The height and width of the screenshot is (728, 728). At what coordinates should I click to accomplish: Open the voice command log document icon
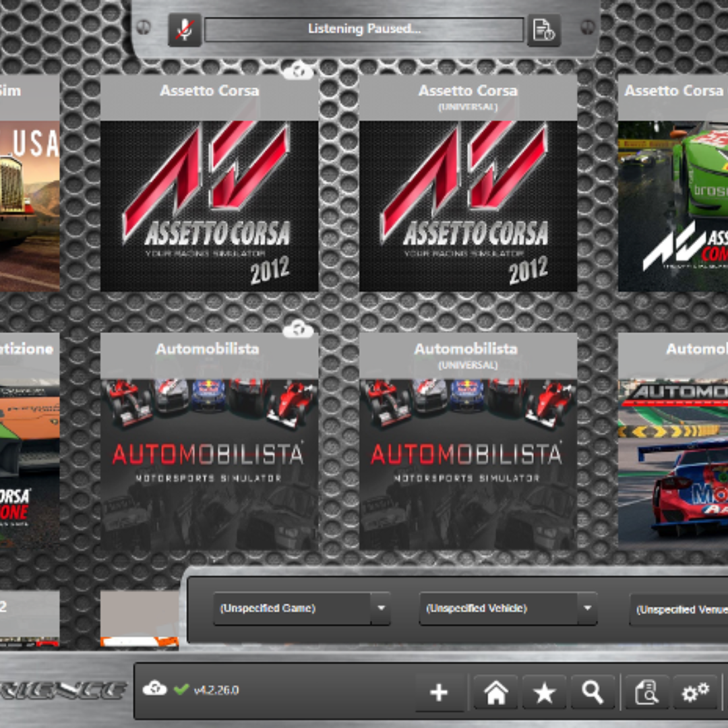(543, 30)
